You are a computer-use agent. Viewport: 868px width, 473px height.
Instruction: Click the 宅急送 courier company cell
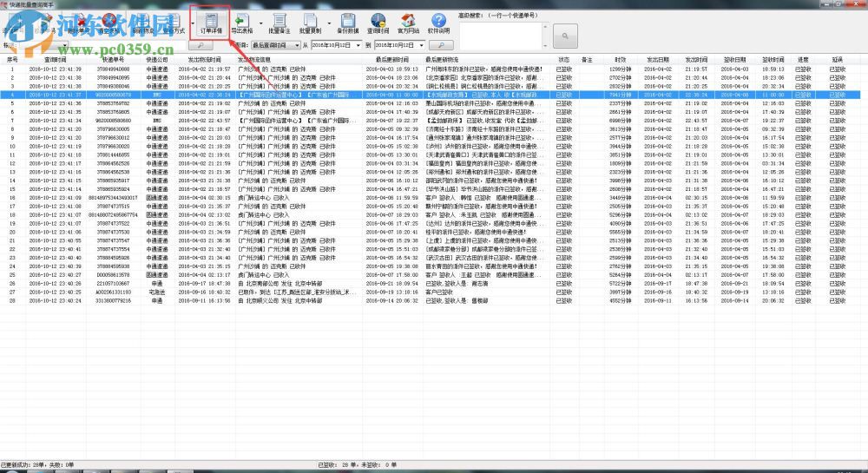[156, 292]
